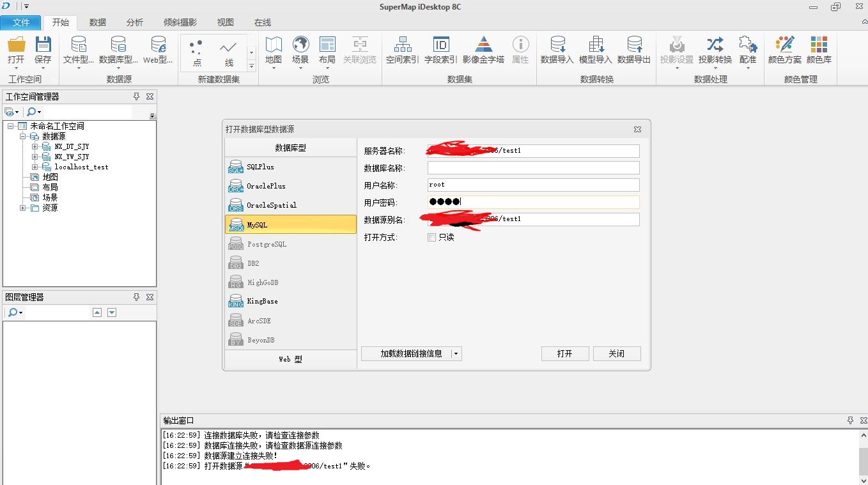Expand the localhost_test datasource
The image size is (868, 485).
tap(35, 167)
